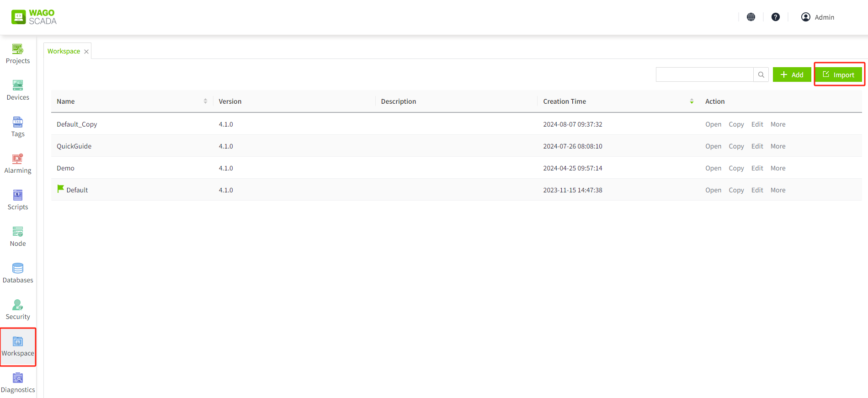The height and width of the screenshot is (398, 868).
Task: Sort by Creation Time column arrows
Action: pyautogui.click(x=692, y=101)
